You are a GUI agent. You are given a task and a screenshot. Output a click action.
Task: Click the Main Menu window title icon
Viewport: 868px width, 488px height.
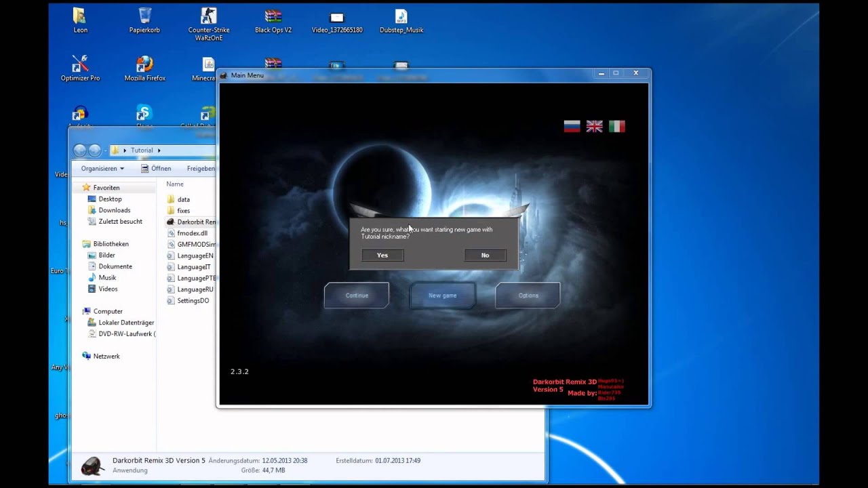click(x=224, y=75)
